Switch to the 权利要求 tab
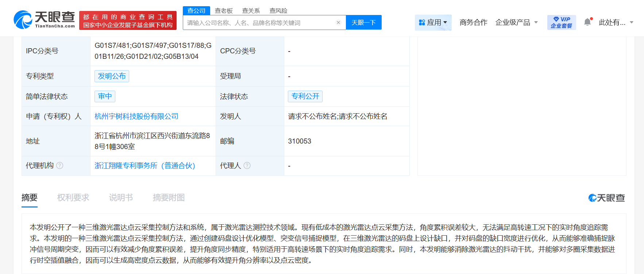The width and height of the screenshot is (644, 274). [73, 198]
